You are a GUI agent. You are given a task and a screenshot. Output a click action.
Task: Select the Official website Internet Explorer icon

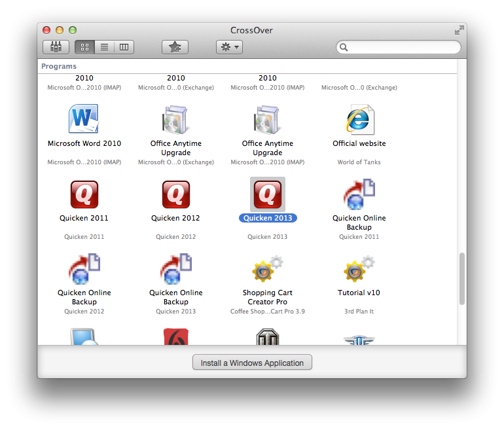pyautogui.click(x=360, y=119)
